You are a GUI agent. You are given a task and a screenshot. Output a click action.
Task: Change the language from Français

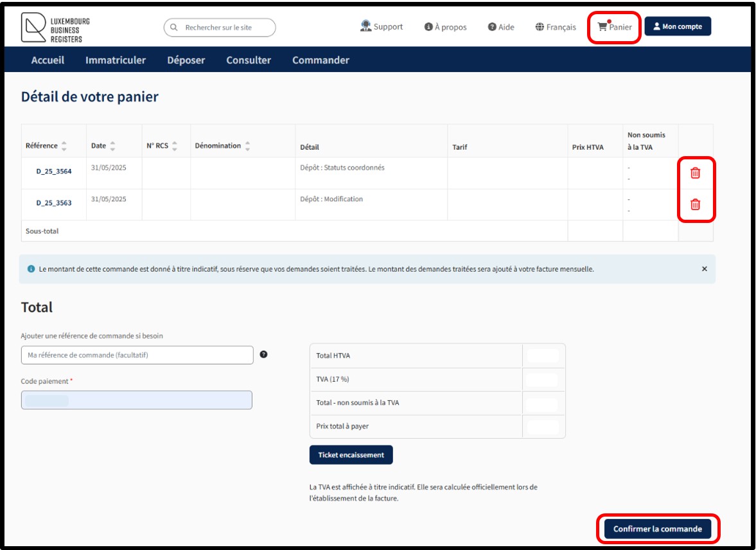(x=556, y=27)
